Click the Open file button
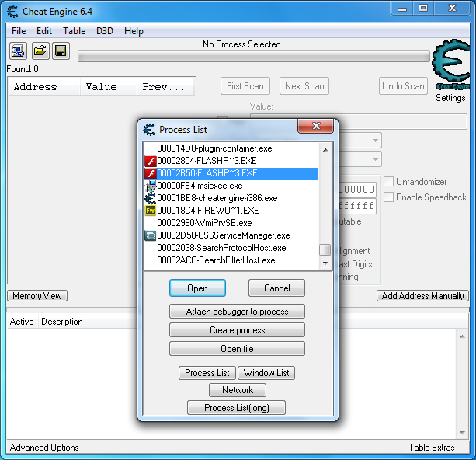Viewport: 476px width, 460px height. (x=237, y=348)
